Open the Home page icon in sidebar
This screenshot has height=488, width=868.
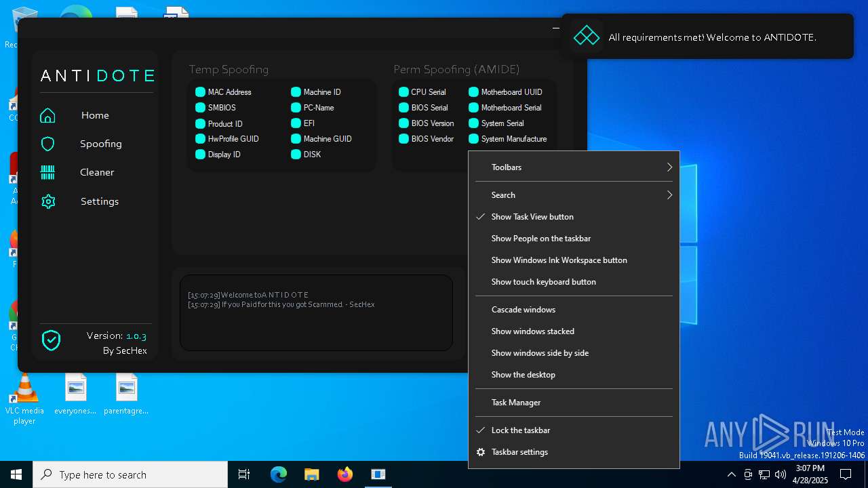tap(47, 115)
